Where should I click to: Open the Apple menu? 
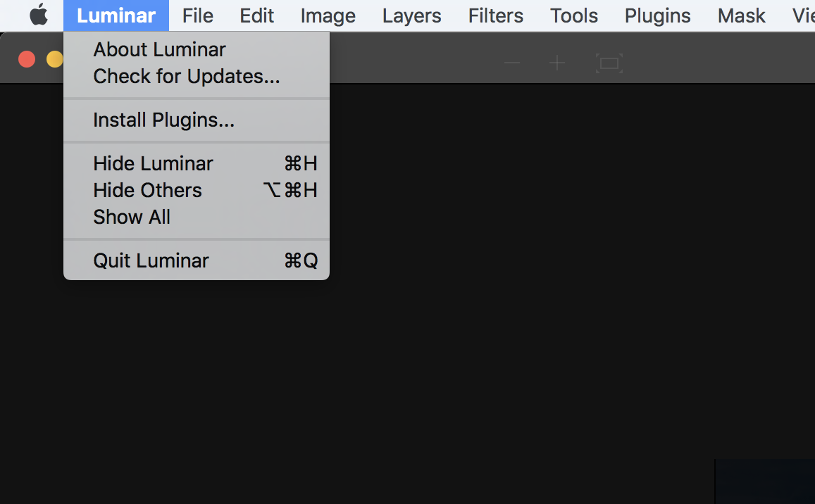tap(39, 15)
